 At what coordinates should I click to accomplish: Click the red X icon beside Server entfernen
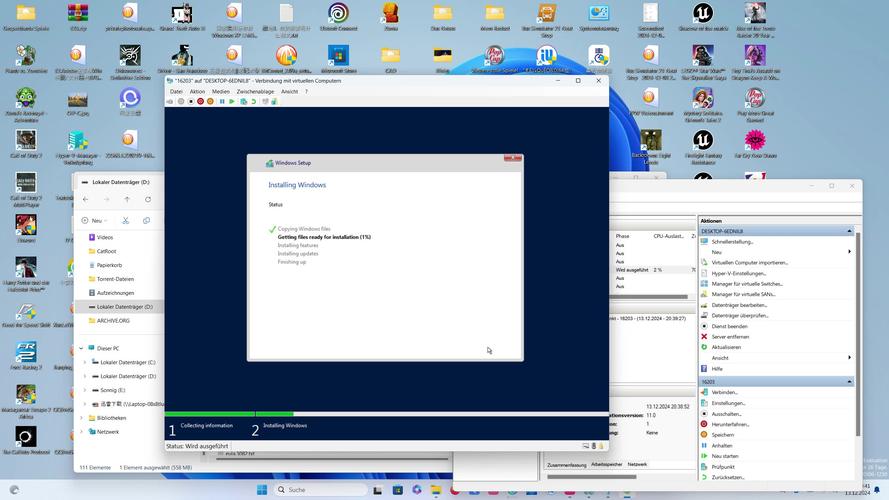coord(704,337)
